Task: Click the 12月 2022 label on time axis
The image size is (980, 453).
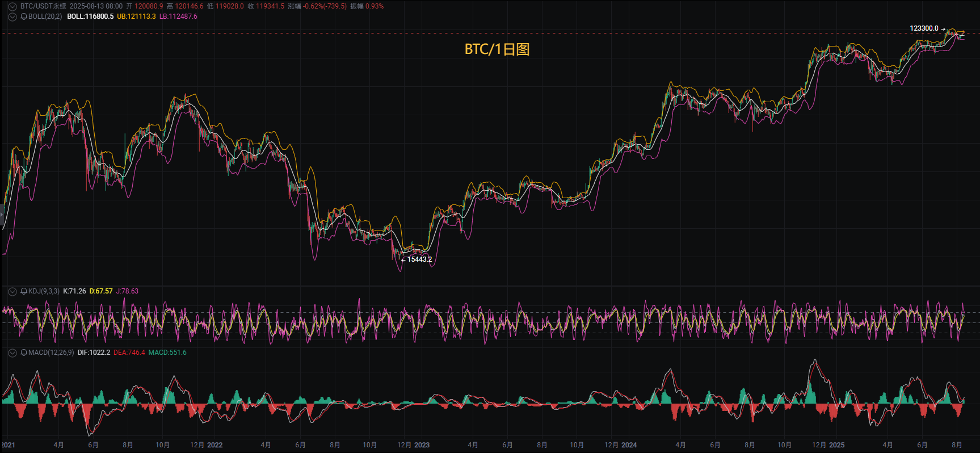Action: pyautogui.click(x=206, y=445)
